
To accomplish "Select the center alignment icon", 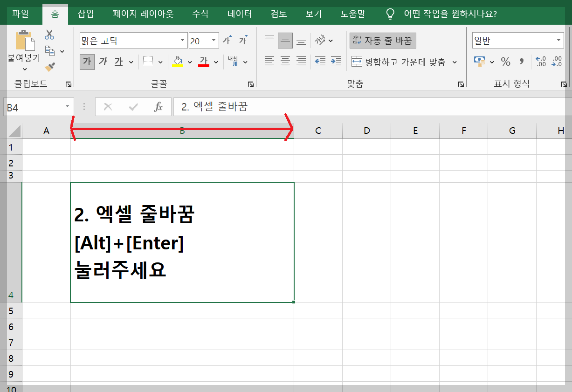I will tap(285, 61).
